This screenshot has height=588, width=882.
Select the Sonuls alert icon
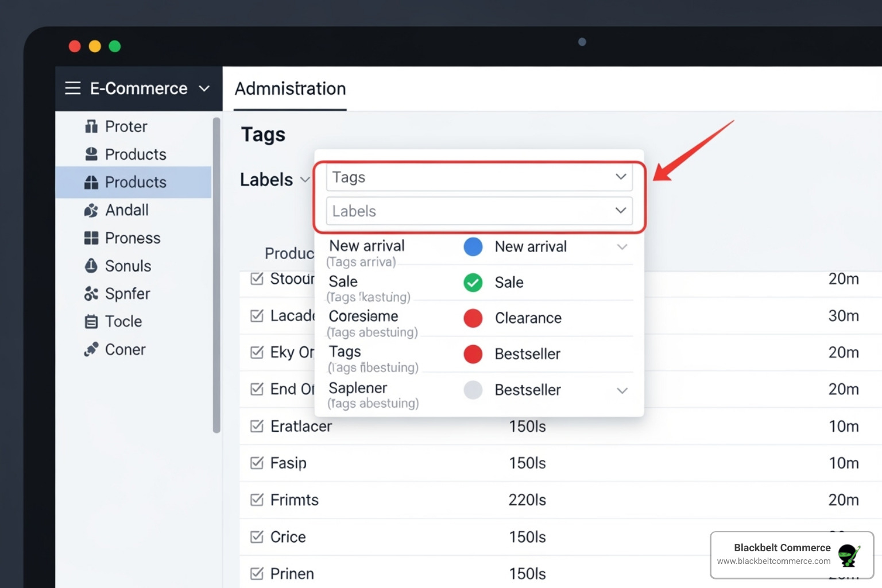pos(92,266)
